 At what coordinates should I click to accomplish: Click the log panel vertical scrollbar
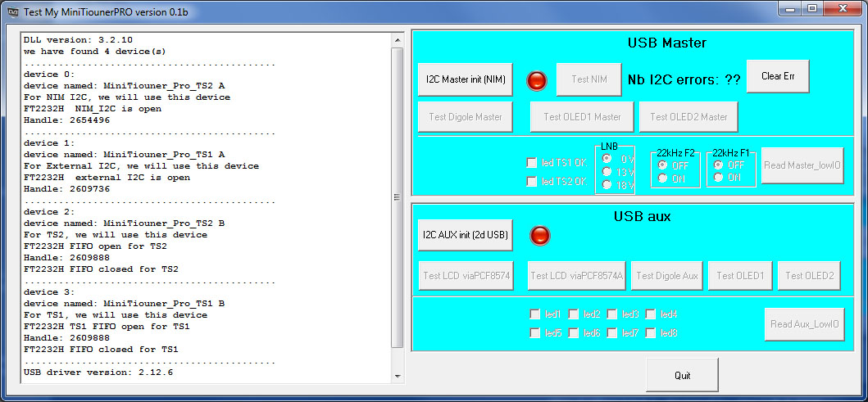point(398,196)
